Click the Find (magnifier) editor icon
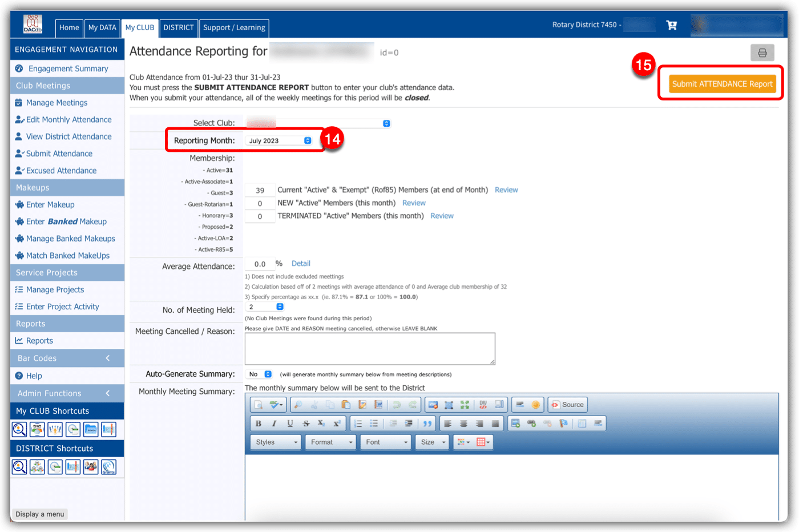Screen dimensions: 799x532 click(x=298, y=405)
